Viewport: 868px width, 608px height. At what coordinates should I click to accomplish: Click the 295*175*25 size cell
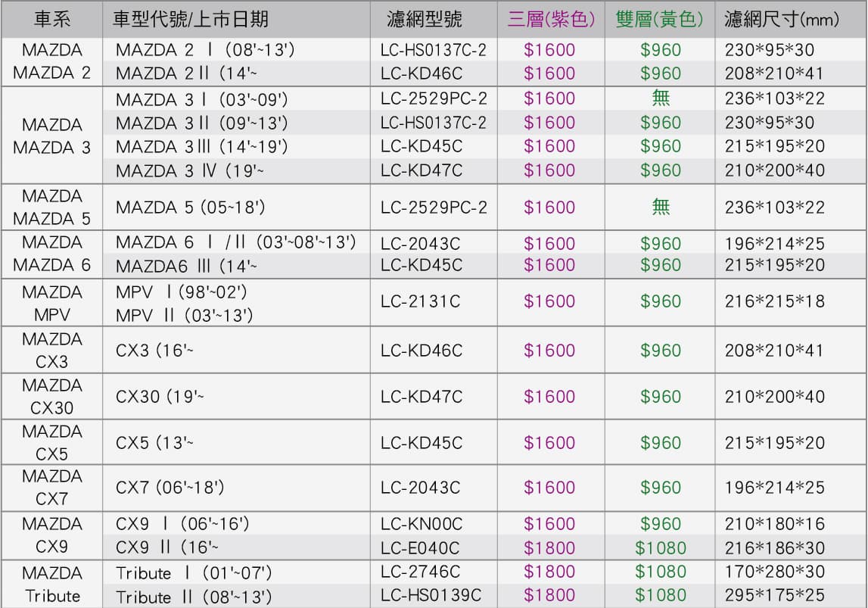[x=775, y=595]
